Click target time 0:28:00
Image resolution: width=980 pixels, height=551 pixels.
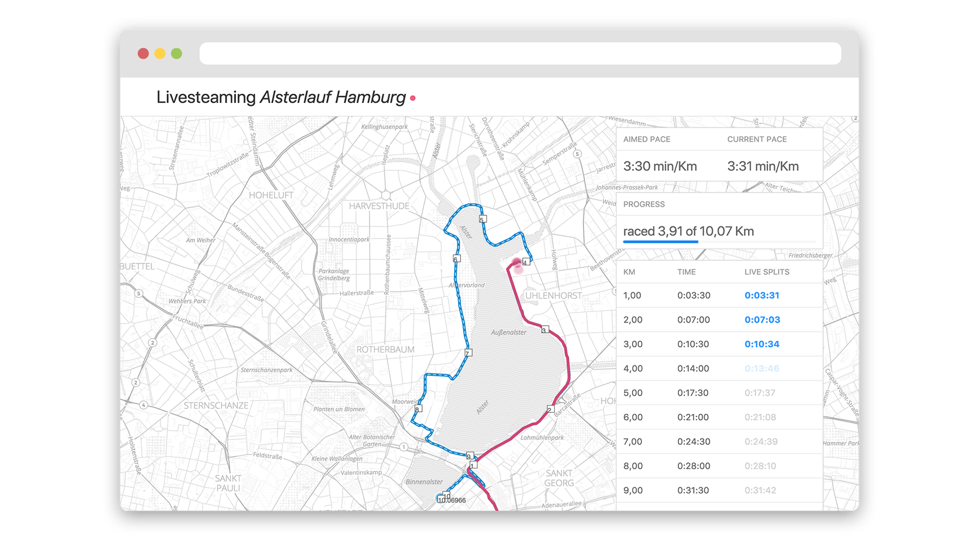point(694,466)
